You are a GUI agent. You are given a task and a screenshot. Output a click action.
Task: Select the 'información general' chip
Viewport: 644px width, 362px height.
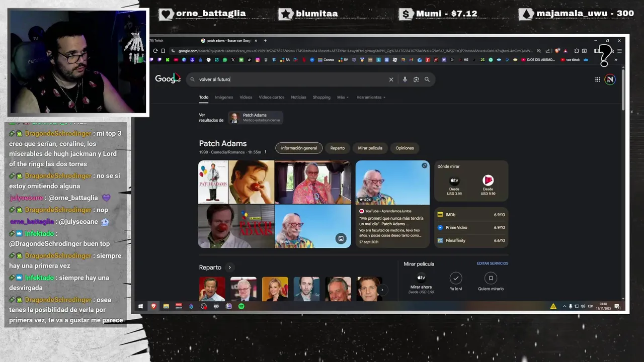[299, 148]
